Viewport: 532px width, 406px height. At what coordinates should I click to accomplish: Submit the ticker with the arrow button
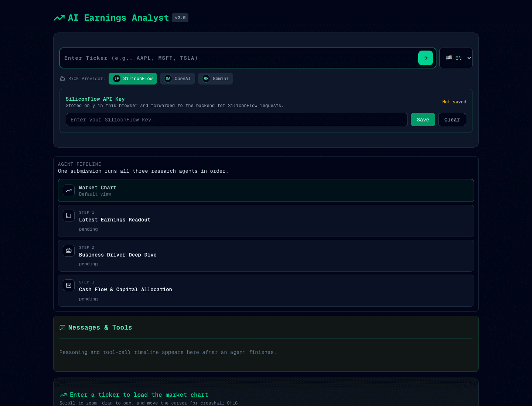click(426, 58)
